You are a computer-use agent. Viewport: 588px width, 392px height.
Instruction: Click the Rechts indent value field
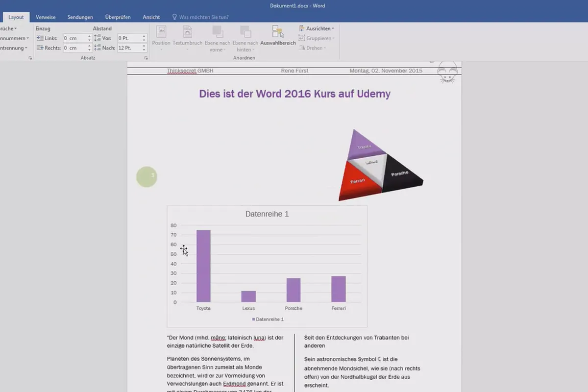74,48
